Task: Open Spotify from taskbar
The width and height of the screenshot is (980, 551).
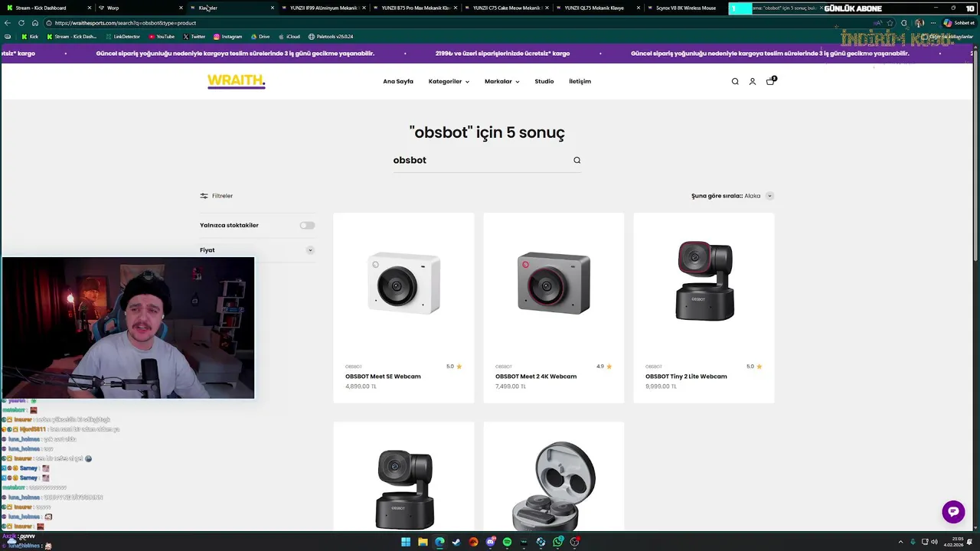Action: point(507,542)
